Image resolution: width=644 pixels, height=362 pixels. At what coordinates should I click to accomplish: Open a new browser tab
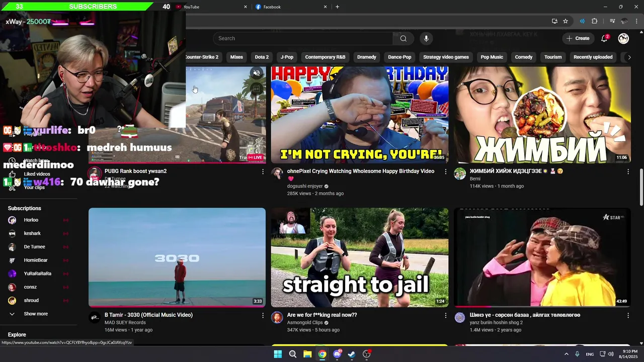pyautogui.click(x=337, y=7)
